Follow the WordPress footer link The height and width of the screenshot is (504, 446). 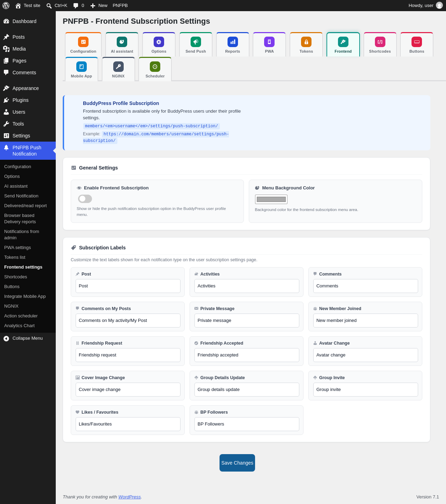[130, 497]
